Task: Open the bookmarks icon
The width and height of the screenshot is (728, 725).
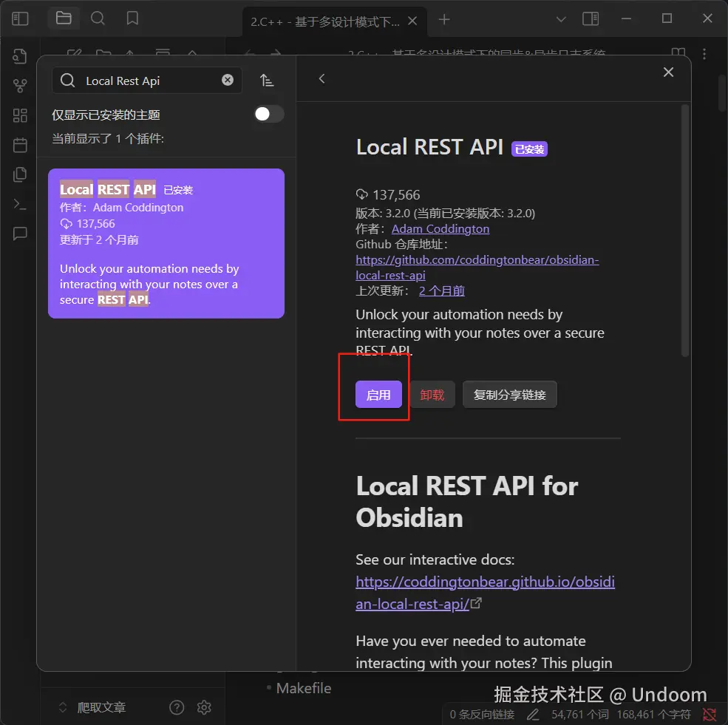Action: pos(132,18)
